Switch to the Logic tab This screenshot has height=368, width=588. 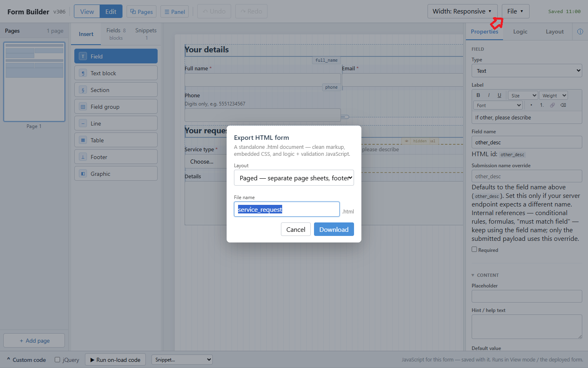(x=520, y=31)
